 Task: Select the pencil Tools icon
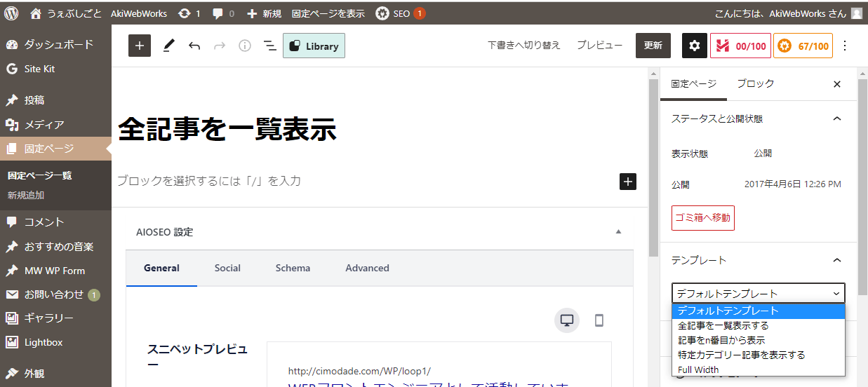click(168, 46)
